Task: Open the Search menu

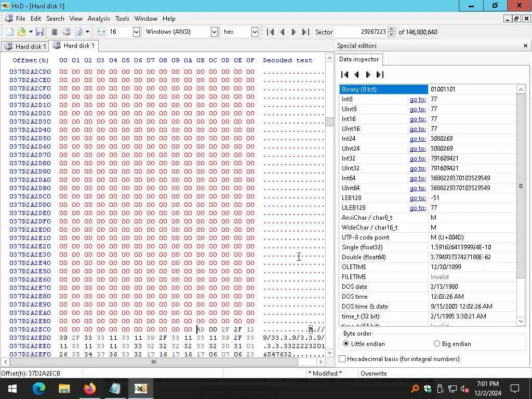Action: tap(55, 19)
